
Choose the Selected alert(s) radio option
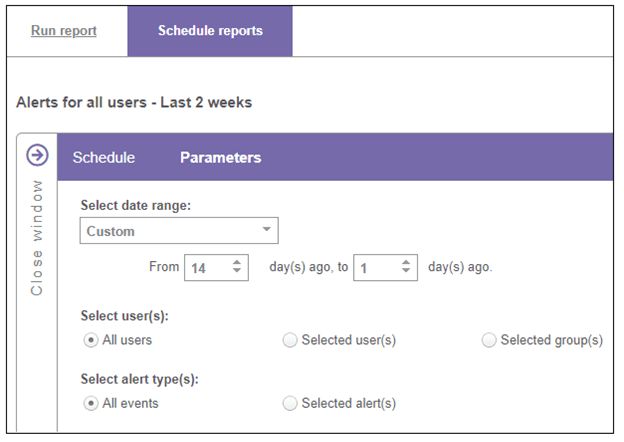pyautogui.click(x=290, y=403)
